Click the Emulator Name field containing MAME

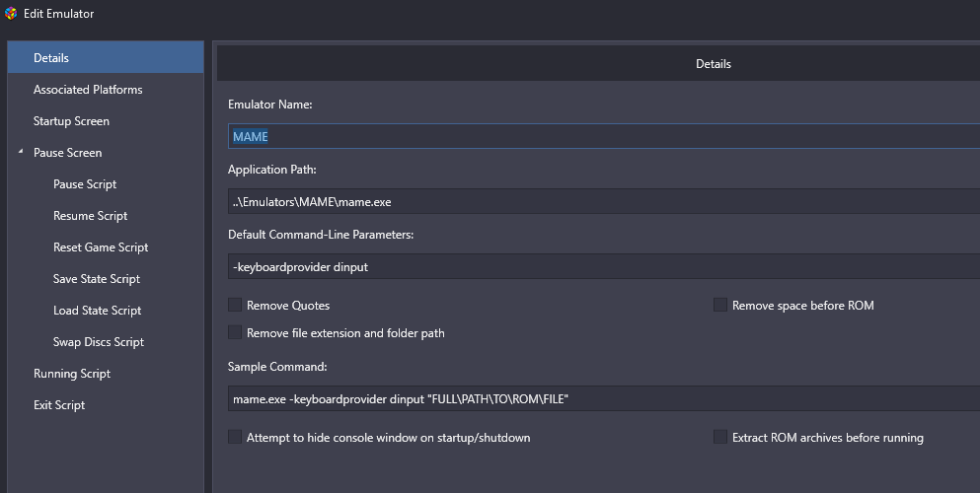[604, 136]
